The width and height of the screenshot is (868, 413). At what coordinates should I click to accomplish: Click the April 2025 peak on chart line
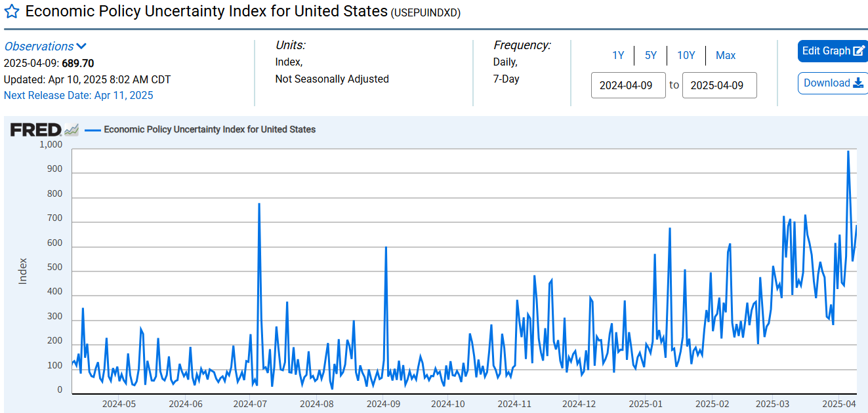tap(848, 152)
